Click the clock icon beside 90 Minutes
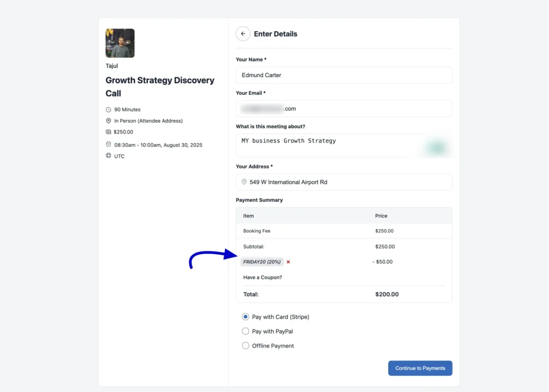549x392 pixels. tap(108, 109)
